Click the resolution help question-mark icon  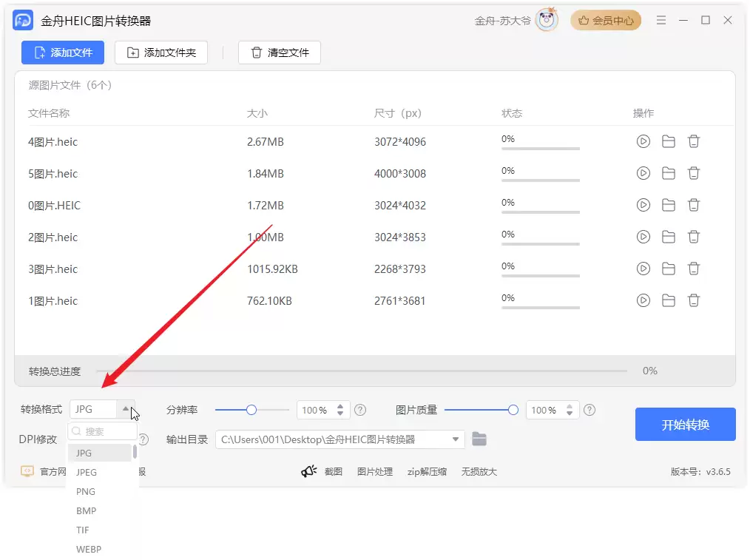click(360, 410)
